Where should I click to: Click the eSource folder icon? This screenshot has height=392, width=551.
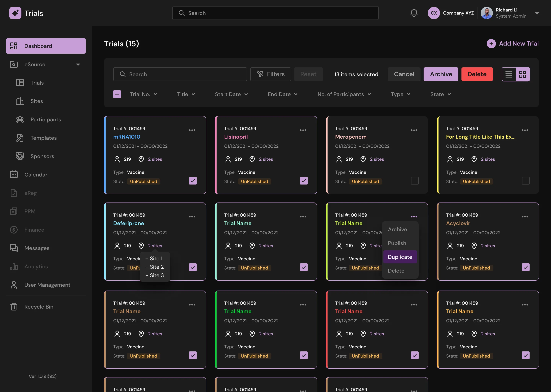click(14, 65)
